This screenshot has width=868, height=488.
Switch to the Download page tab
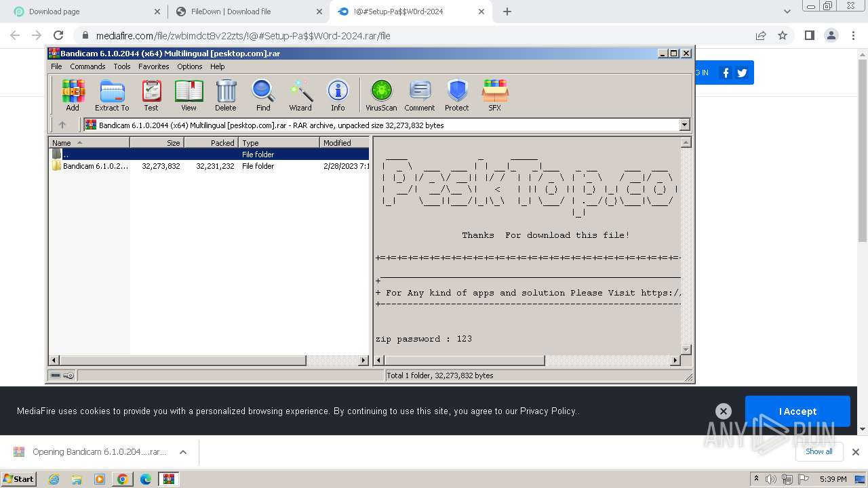(x=84, y=12)
